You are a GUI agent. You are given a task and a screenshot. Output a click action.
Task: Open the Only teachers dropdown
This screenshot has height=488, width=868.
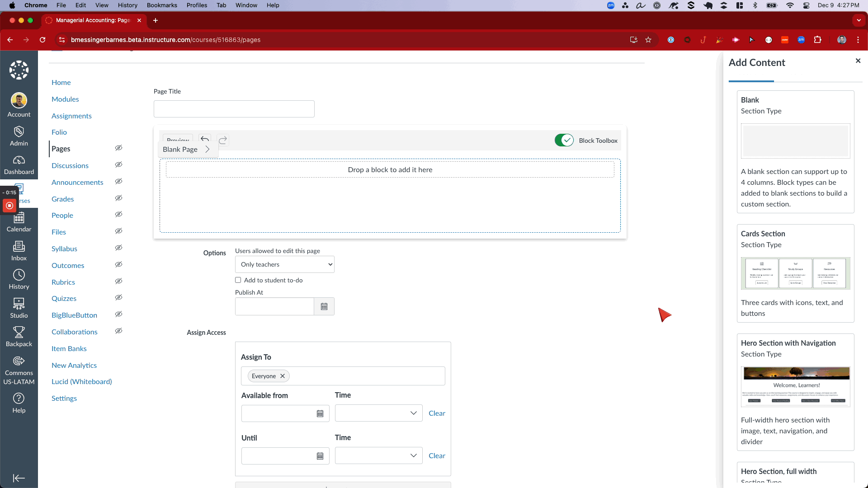[x=284, y=264]
